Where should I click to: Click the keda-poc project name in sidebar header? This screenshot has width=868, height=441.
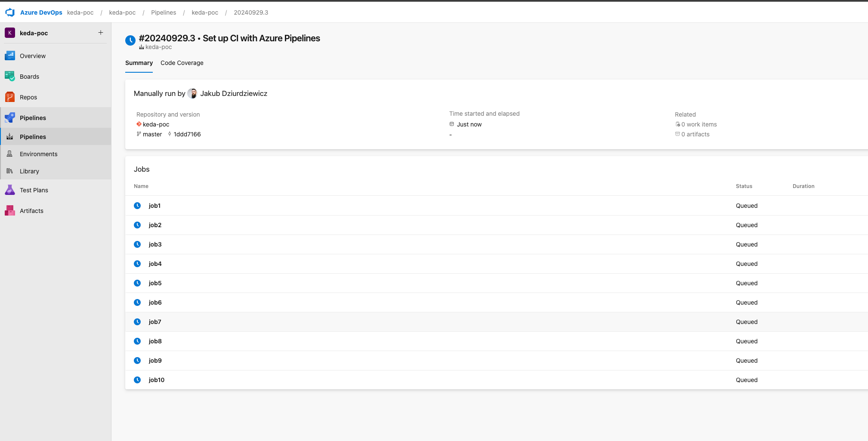coord(34,33)
